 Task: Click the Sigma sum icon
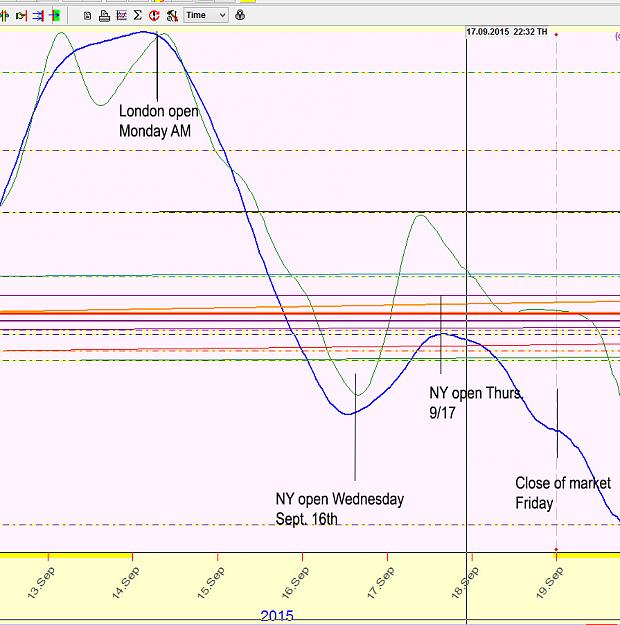point(138,16)
